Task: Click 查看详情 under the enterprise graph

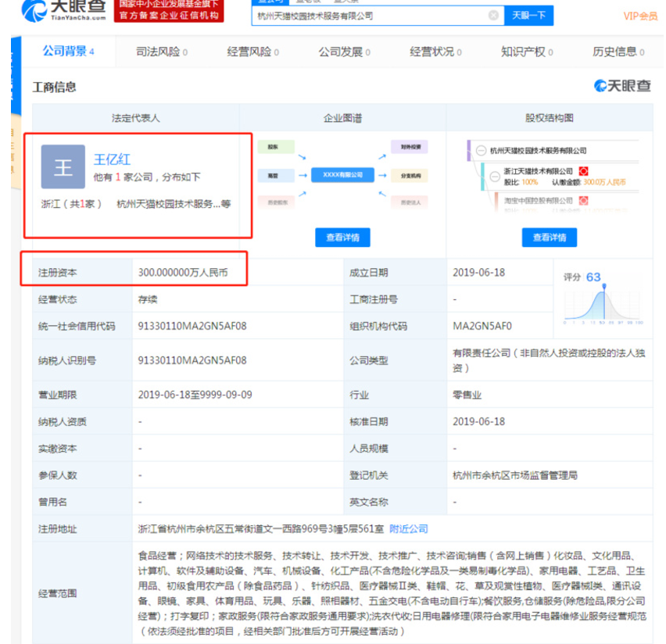Action: point(342,238)
